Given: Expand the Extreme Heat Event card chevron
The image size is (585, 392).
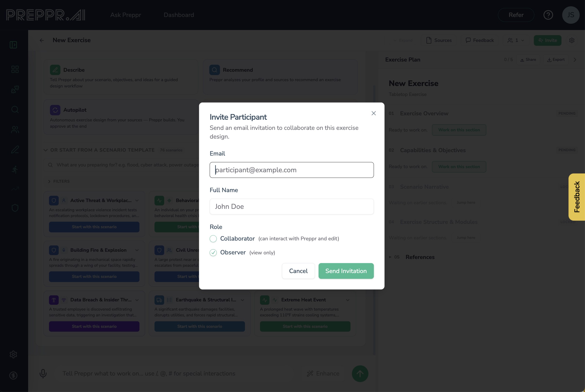Looking at the screenshot, I should (348, 300).
